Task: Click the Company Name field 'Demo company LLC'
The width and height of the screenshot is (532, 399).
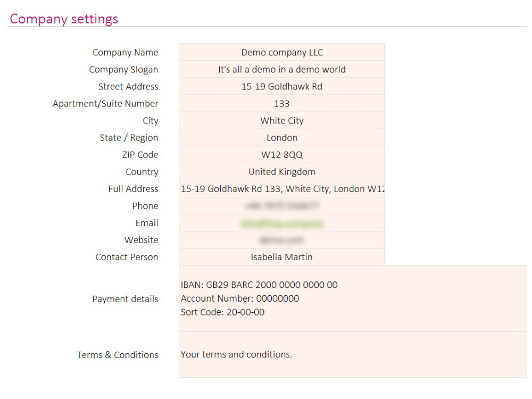Action: pyautogui.click(x=281, y=52)
